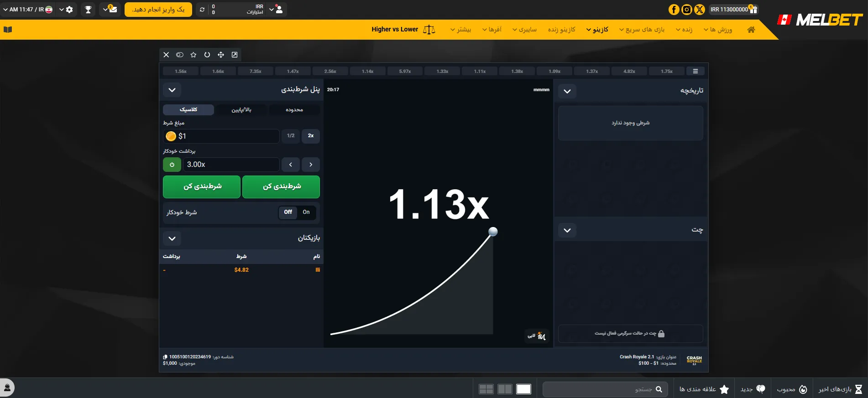Switch auto bet to Off
Image resolution: width=868 pixels, height=398 pixels.
pyautogui.click(x=288, y=212)
